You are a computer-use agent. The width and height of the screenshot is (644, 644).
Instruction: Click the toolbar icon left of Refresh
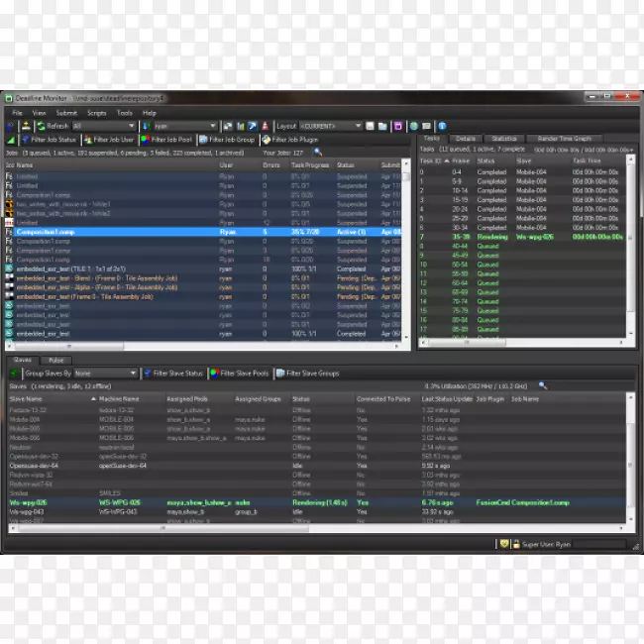click(26, 126)
